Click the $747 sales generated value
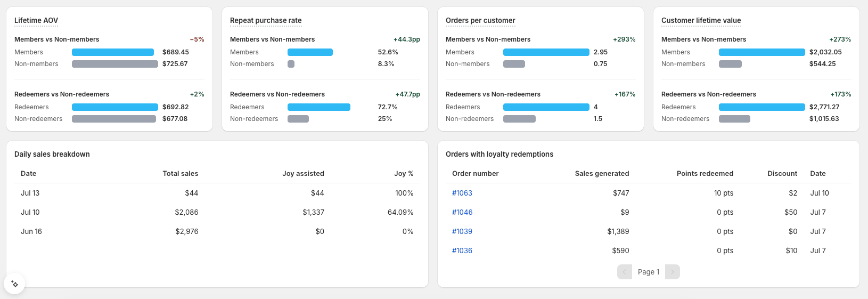The width and height of the screenshot is (868, 299). pos(621,193)
